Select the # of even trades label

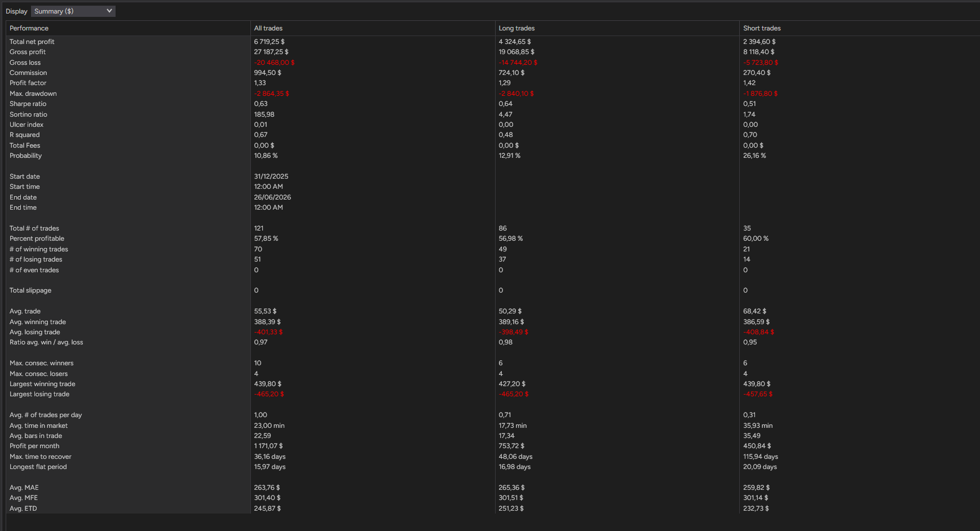(34, 270)
